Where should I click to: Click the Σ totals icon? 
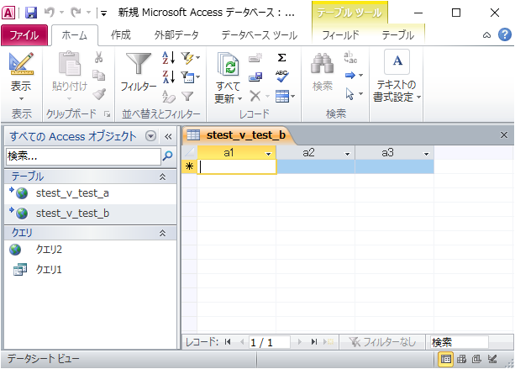coord(282,58)
